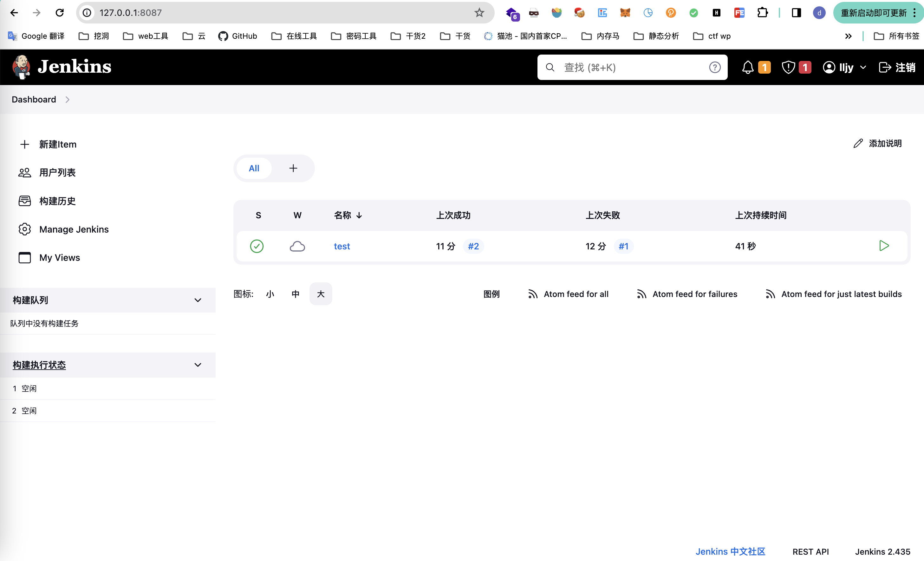Sort by the 上次失败 column header

click(602, 215)
